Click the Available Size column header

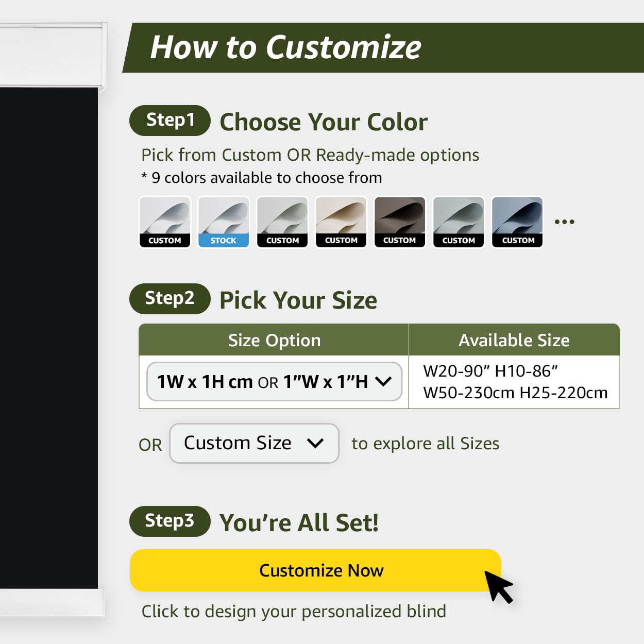coord(514,340)
